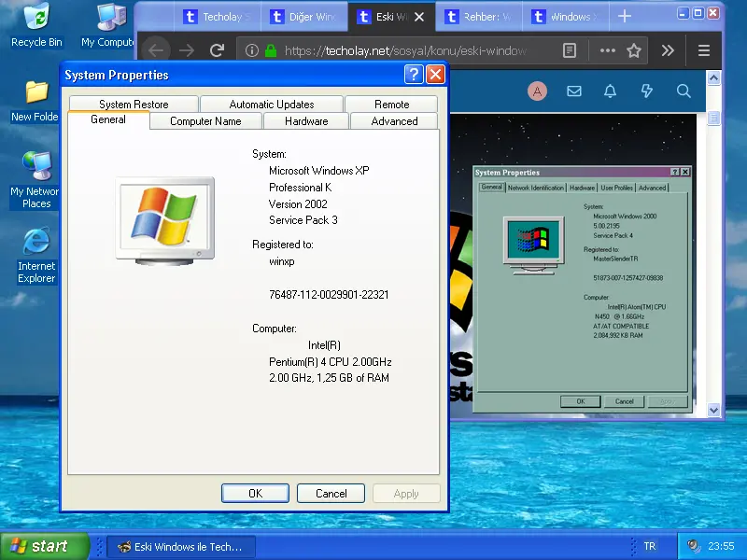Click the Apply button in System Properties
The width and height of the screenshot is (747, 560).
pos(406,494)
